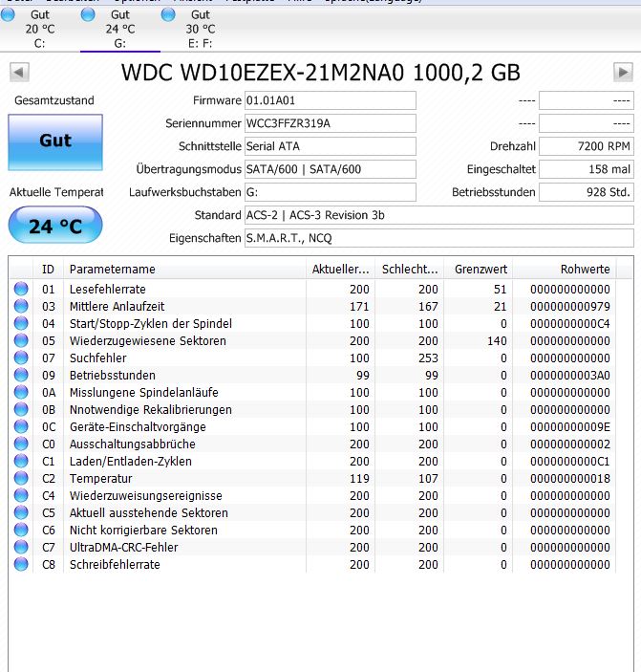Viewport: 641px width, 672px height.
Task: Select the Temperatur parameter name
Action: pyautogui.click(x=100, y=478)
